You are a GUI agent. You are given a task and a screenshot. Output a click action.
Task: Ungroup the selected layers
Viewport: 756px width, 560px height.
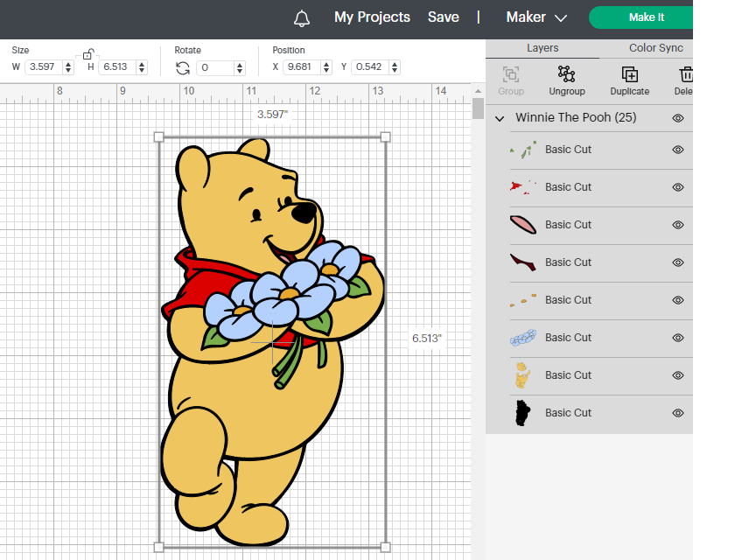click(x=566, y=80)
